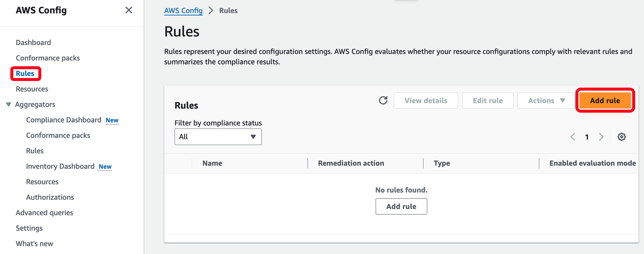644x254 pixels.
Task: Select Rules in the sidebar navigation
Action: [x=25, y=74]
